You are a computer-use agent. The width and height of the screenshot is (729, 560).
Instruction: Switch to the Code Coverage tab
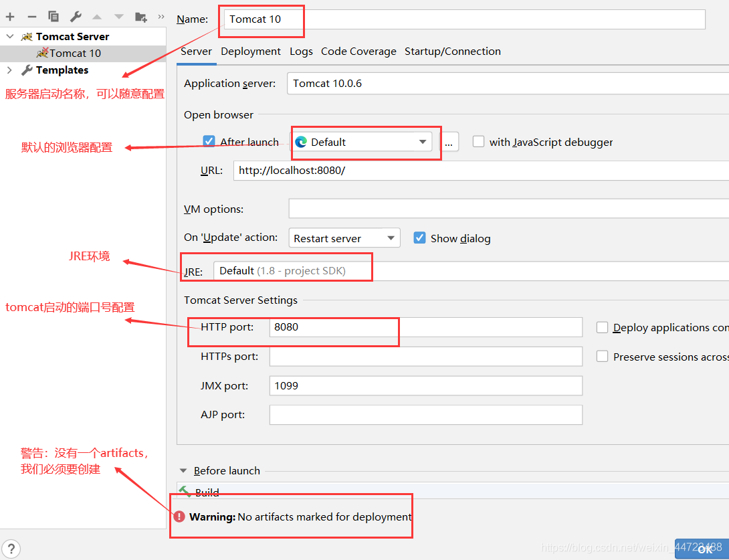click(x=358, y=51)
